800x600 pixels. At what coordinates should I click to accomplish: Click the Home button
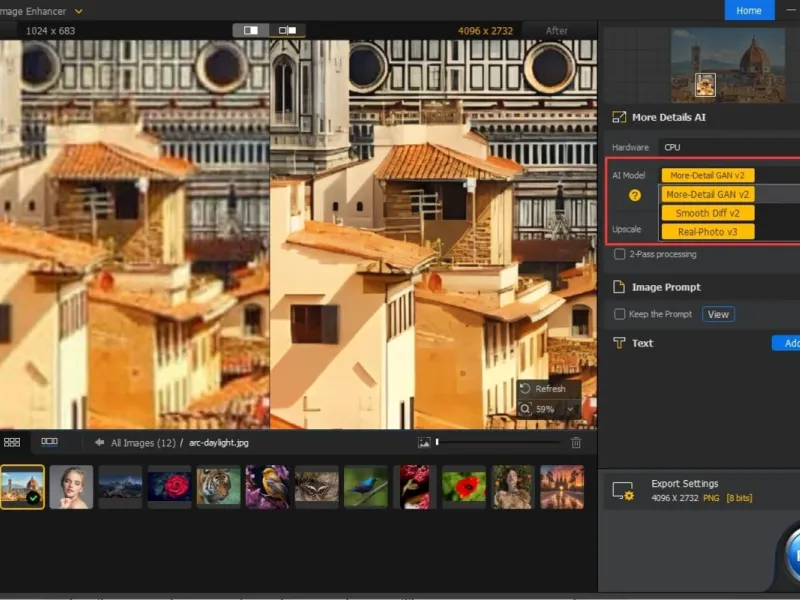coord(749,10)
